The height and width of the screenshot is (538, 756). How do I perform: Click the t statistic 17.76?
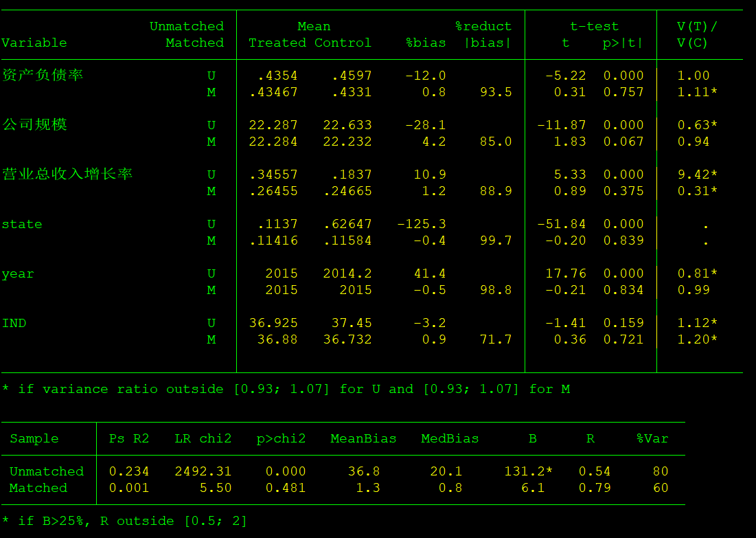pyautogui.click(x=566, y=273)
